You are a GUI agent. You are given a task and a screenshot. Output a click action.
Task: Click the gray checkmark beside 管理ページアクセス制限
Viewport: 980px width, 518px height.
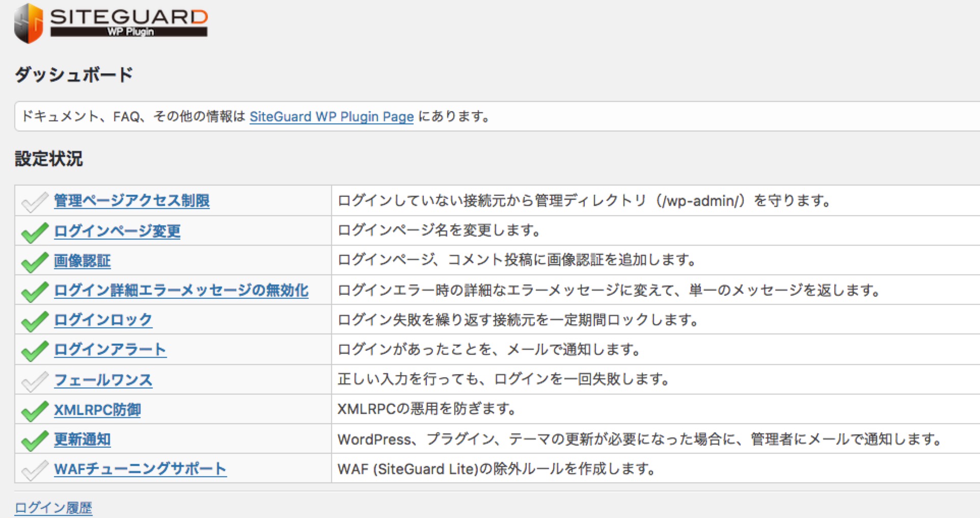tap(35, 202)
